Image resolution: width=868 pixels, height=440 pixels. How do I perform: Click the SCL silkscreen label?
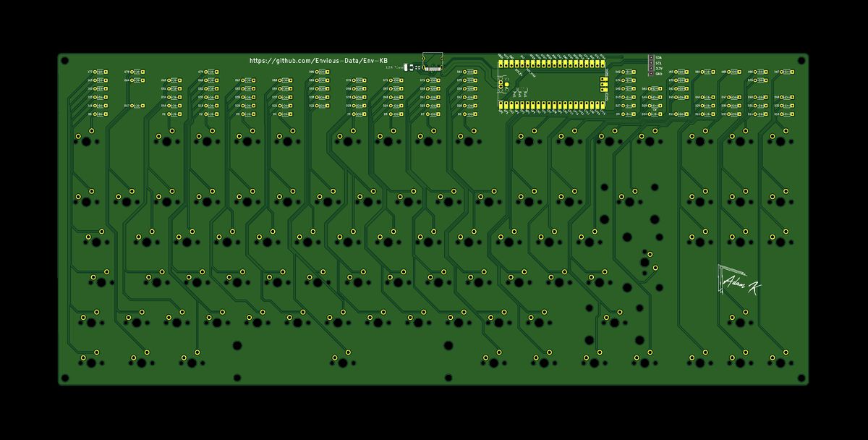[660, 63]
